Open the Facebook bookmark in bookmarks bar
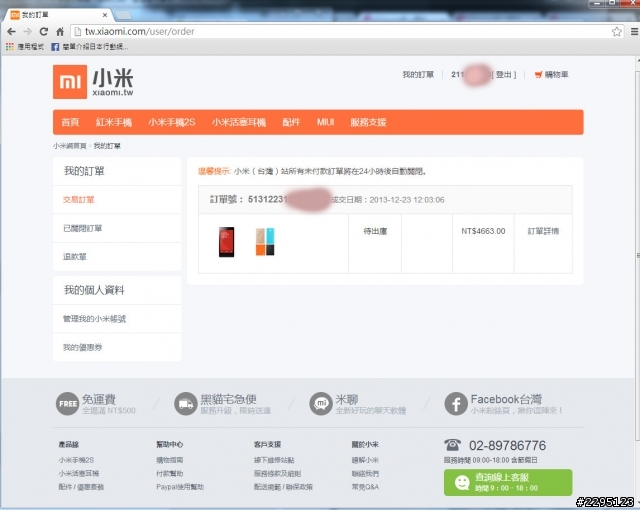 click(89, 47)
